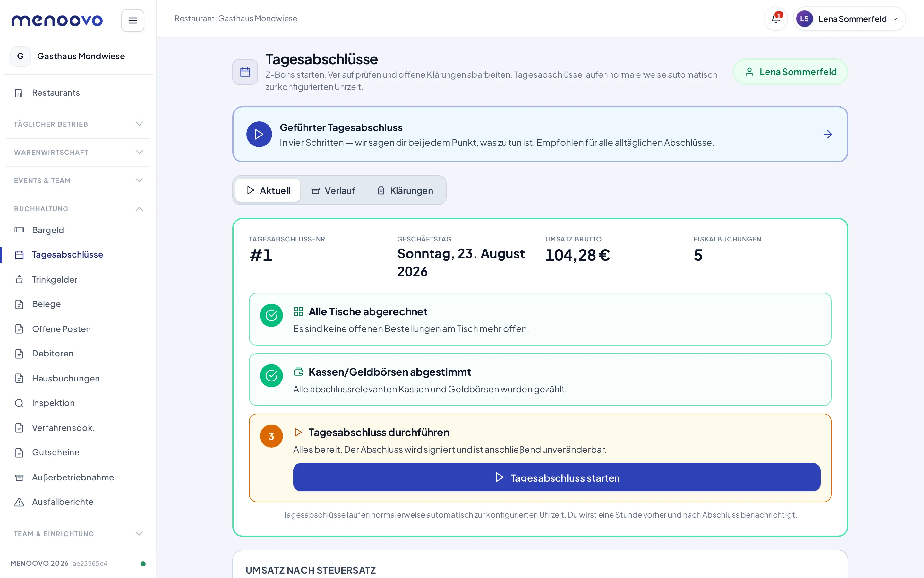The width and height of the screenshot is (924, 578).
Task: Switch to the Klärungen tab
Action: click(405, 190)
